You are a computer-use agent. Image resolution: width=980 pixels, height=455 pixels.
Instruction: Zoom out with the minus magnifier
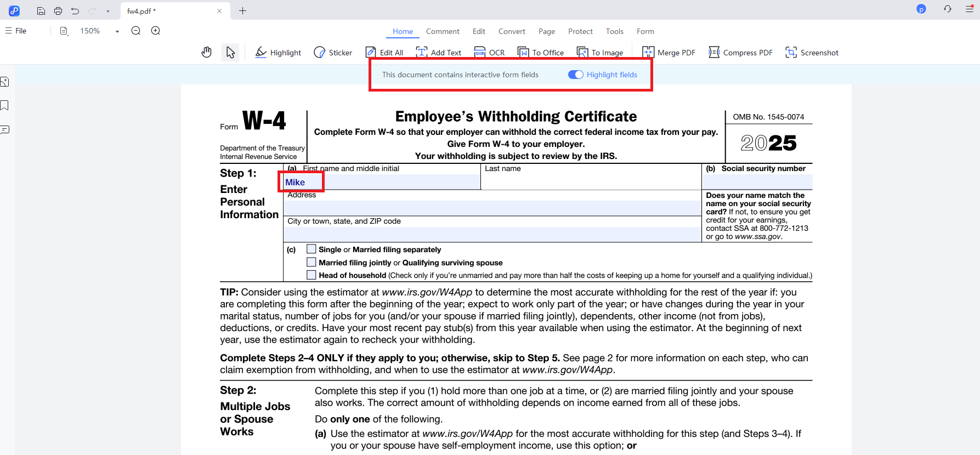[136, 31]
